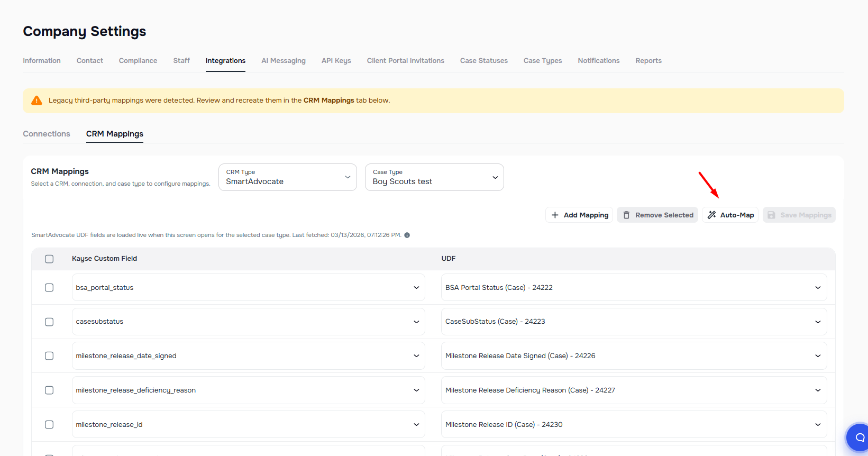Open the AI Messaging settings tab
Viewport: 868px width, 456px height.
pyautogui.click(x=283, y=61)
